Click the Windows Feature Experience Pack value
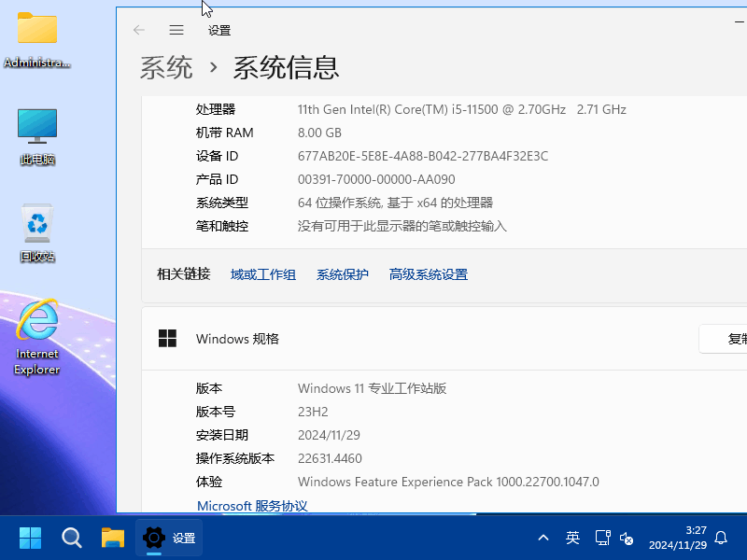The width and height of the screenshot is (747, 560). (448, 482)
